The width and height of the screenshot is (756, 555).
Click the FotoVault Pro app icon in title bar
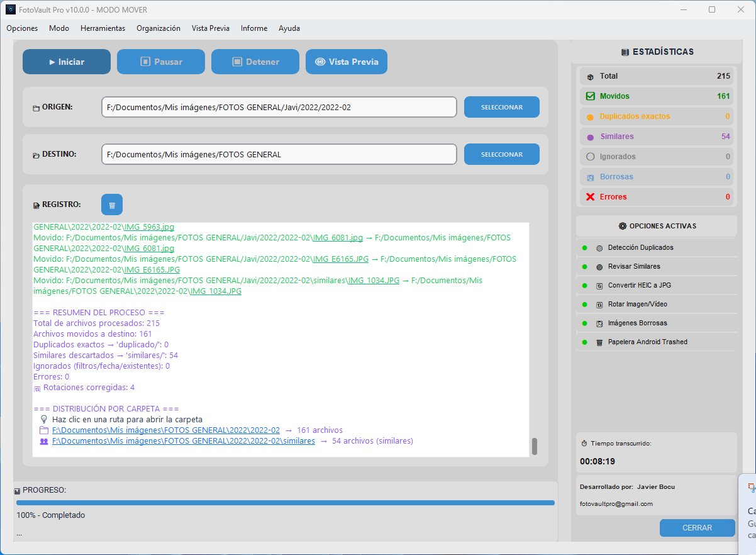click(11, 9)
